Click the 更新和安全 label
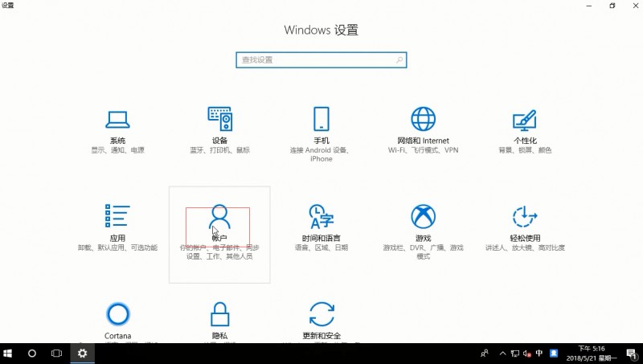643x364 pixels. [x=321, y=336]
